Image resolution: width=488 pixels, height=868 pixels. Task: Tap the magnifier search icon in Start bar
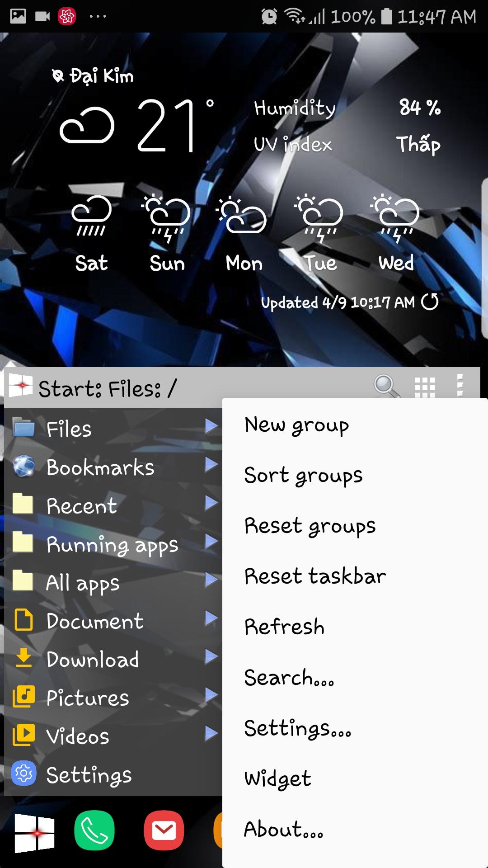(386, 387)
